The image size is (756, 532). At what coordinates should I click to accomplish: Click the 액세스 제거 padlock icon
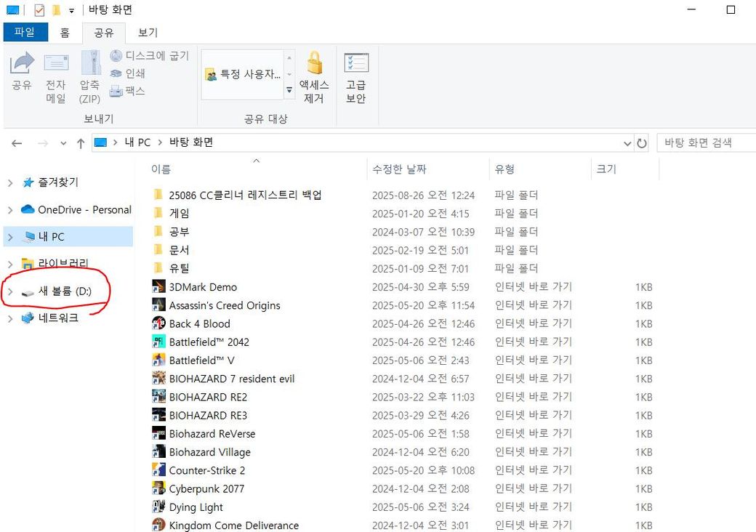coord(314,63)
